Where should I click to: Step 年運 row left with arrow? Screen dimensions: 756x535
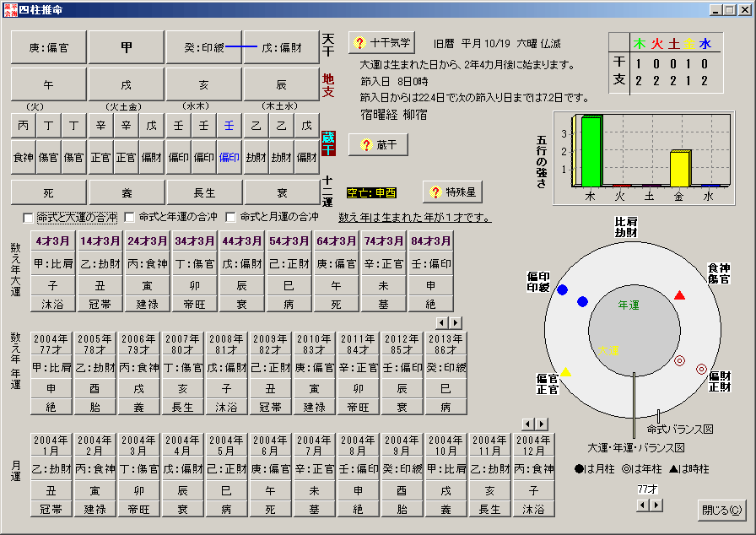click(x=441, y=322)
